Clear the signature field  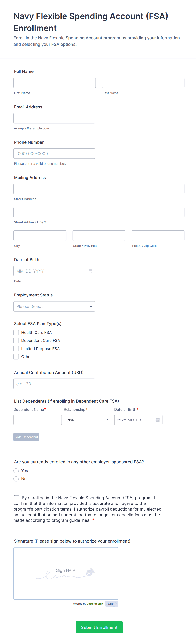point(111,604)
